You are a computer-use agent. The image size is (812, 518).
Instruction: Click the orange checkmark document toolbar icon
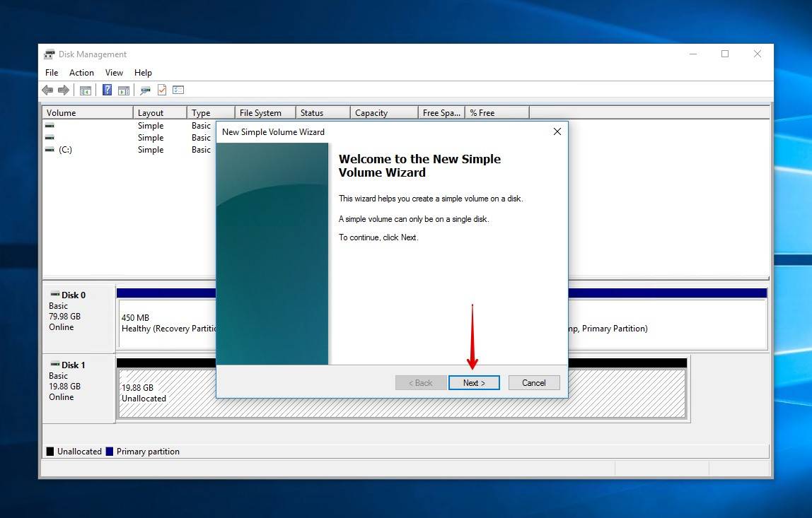pyautogui.click(x=162, y=90)
